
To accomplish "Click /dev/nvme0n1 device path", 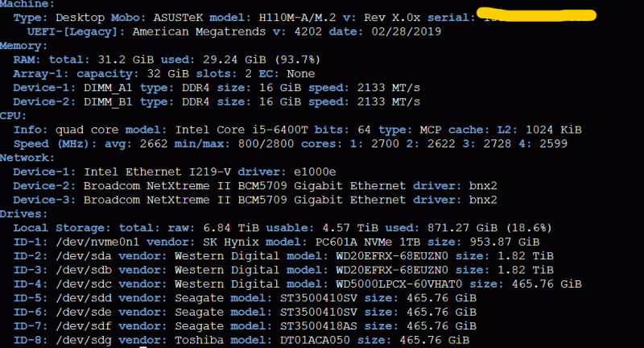I will click(x=97, y=242).
